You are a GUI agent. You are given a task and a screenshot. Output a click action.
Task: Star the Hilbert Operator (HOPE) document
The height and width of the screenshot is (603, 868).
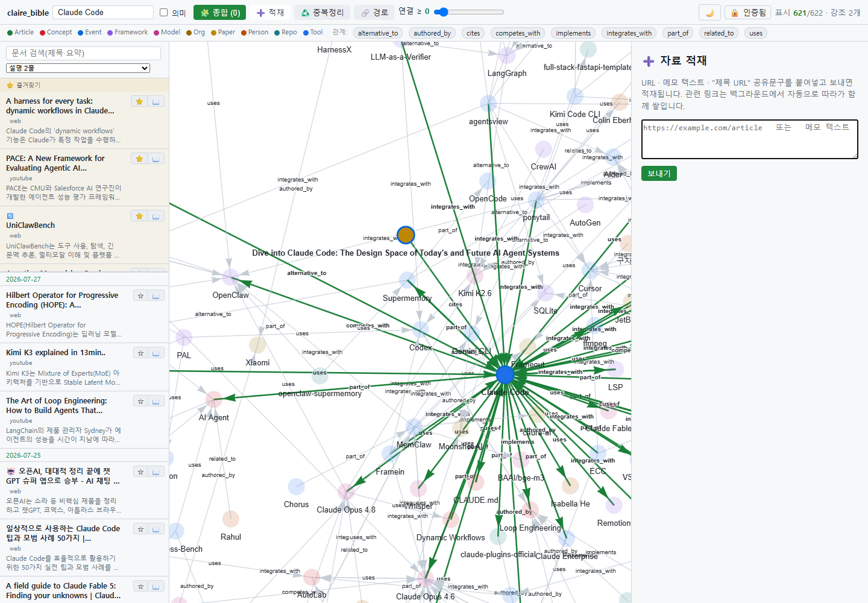tap(140, 295)
